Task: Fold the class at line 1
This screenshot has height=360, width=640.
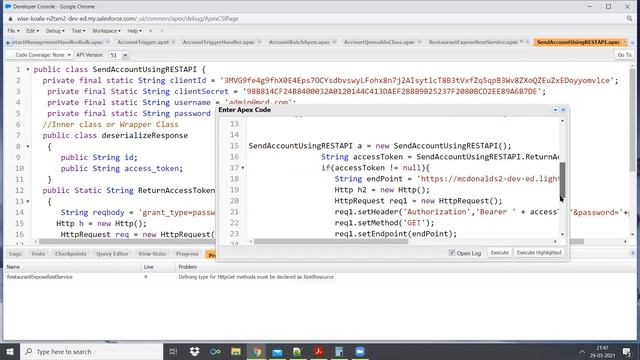Action: 28,70
